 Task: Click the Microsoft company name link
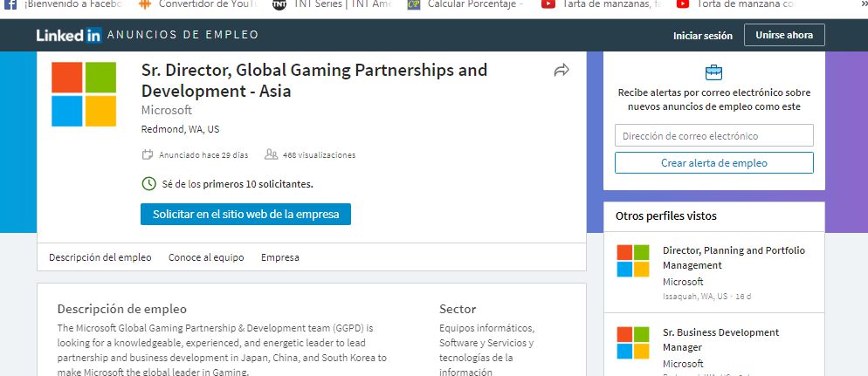coord(166,111)
